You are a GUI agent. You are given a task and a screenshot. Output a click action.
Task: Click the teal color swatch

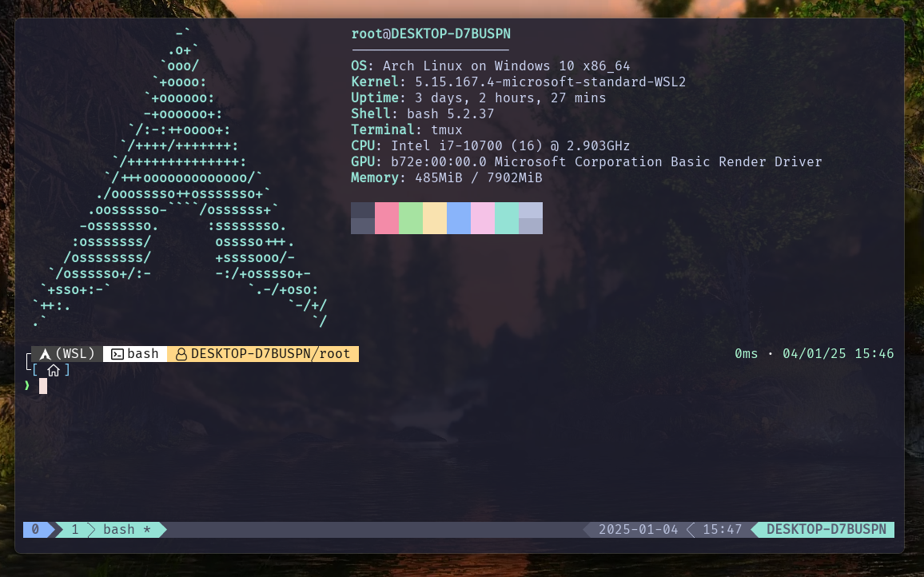(x=507, y=218)
